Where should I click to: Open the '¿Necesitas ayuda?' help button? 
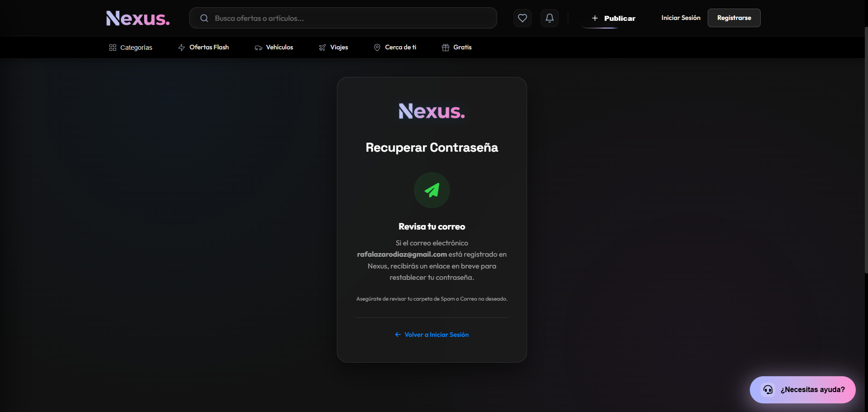tap(803, 389)
